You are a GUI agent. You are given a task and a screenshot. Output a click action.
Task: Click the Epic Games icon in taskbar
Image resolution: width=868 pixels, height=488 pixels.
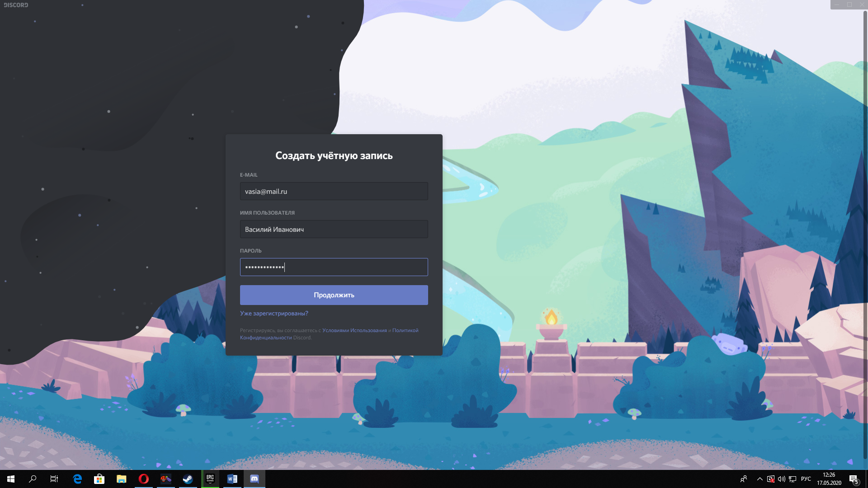pyautogui.click(x=210, y=479)
